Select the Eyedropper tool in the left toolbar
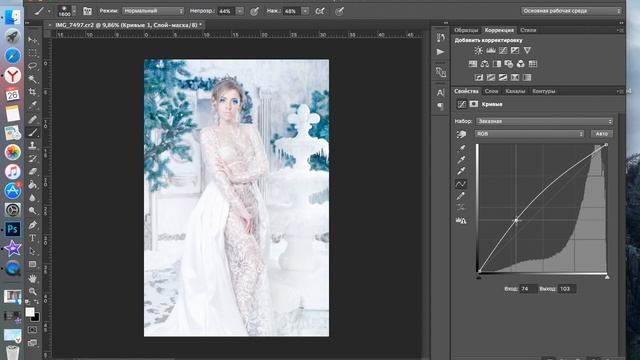This screenshot has width=640, height=360. point(33,105)
